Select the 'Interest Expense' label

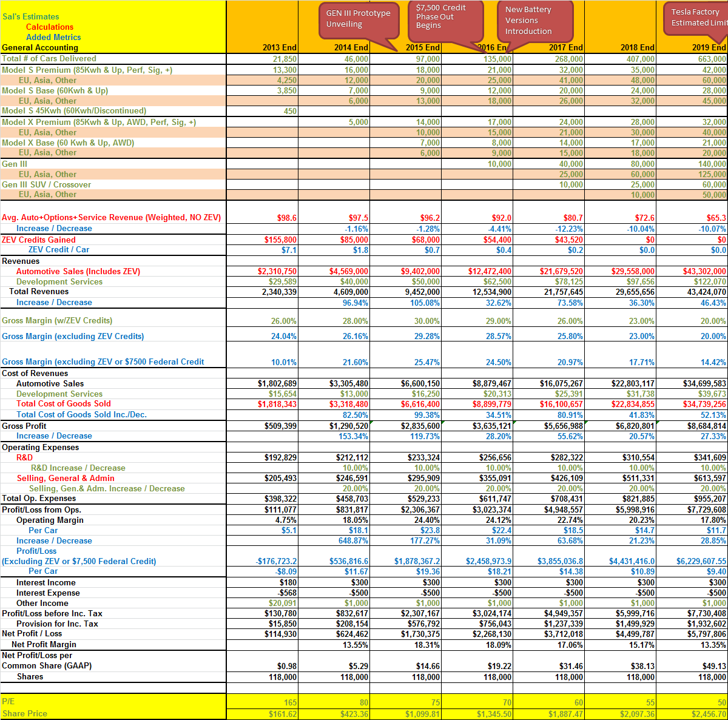pyautogui.click(x=48, y=593)
